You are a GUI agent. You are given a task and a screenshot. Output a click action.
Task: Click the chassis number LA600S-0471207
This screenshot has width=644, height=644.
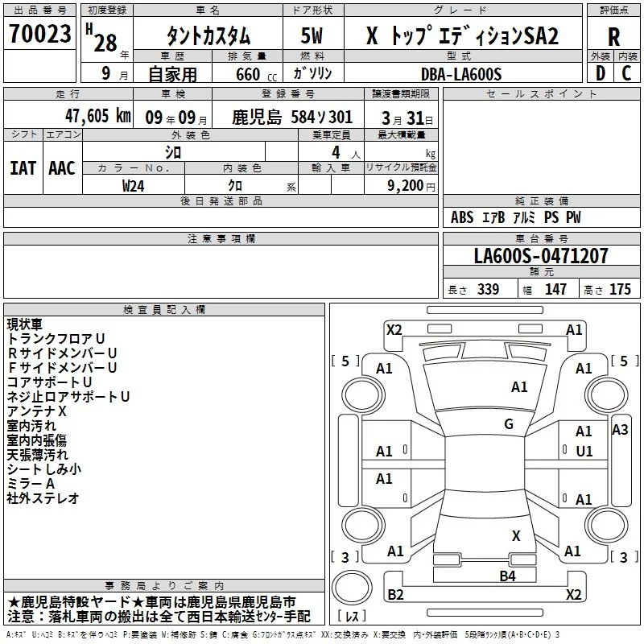point(540,256)
